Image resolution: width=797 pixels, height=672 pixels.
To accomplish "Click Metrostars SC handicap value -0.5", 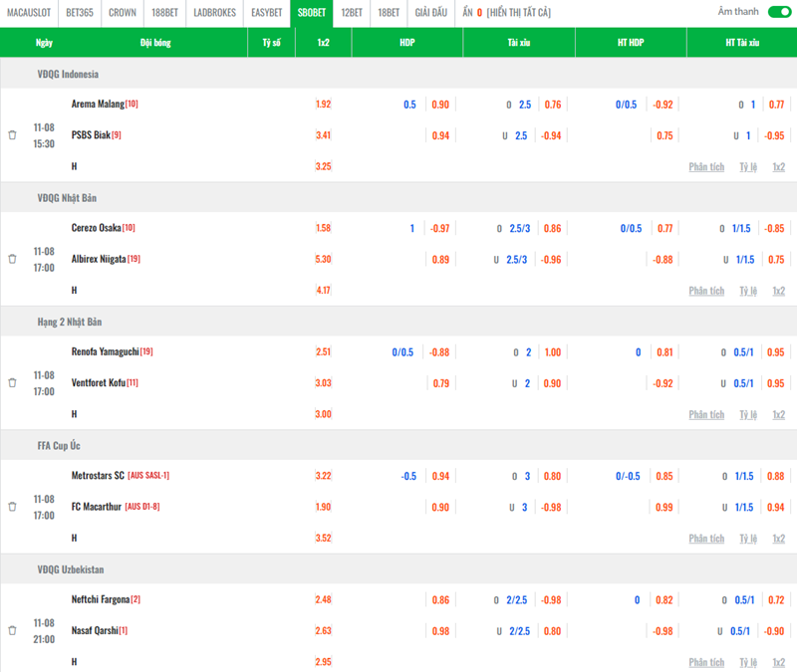I will (x=408, y=477).
